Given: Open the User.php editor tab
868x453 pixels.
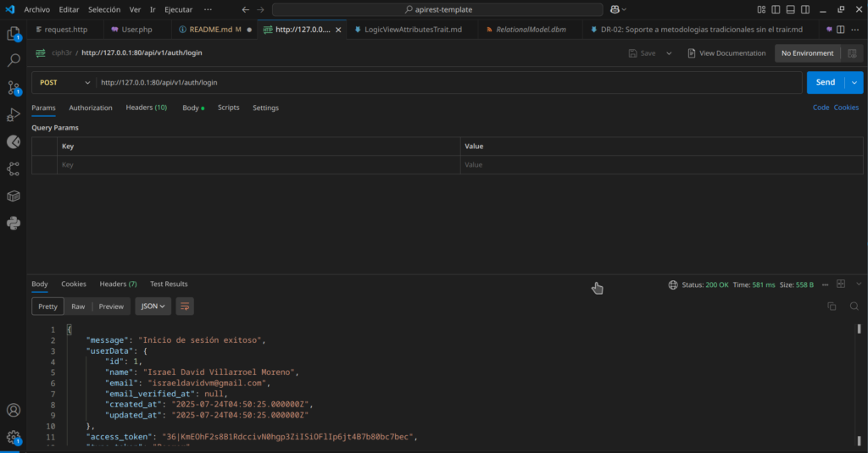Looking at the screenshot, I should [x=136, y=29].
